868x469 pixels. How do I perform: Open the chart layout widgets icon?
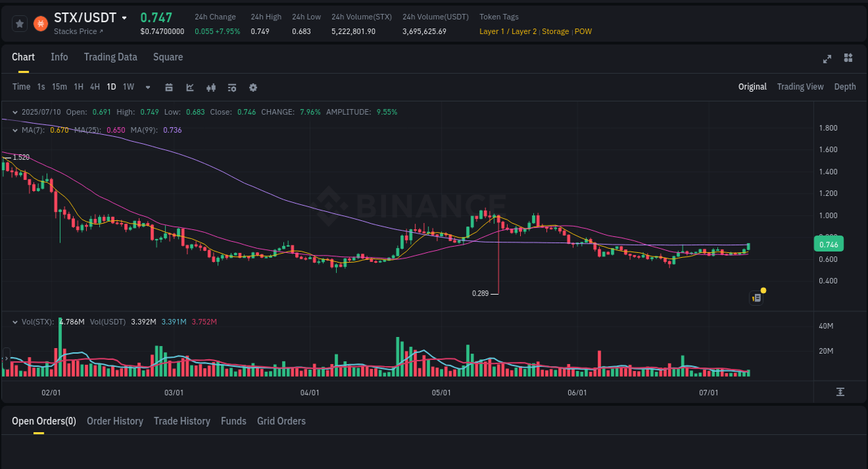pyautogui.click(x=848, y=58)
